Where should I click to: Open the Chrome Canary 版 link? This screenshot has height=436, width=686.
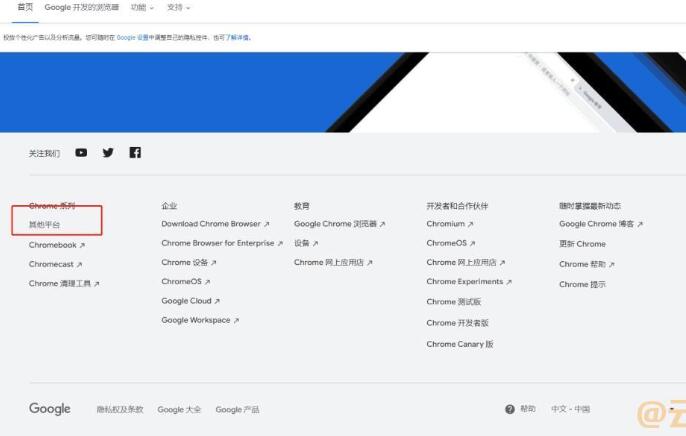[460, 344]
